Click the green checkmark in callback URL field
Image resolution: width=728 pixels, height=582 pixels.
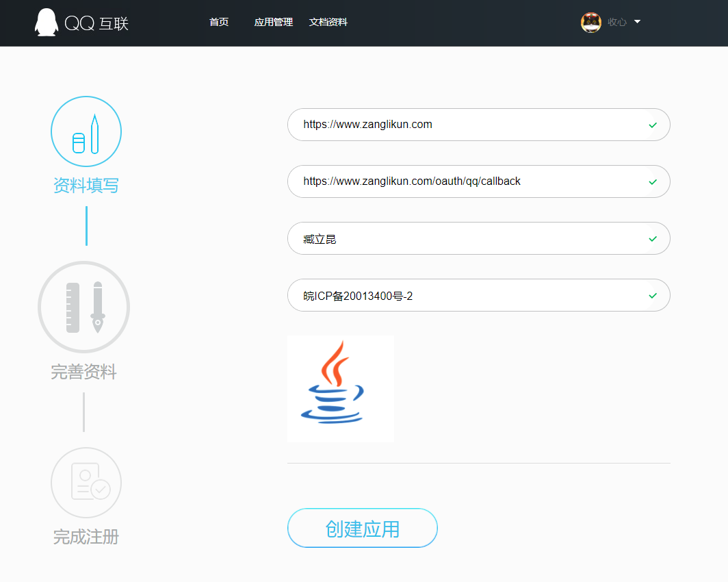tap(653, 182)
